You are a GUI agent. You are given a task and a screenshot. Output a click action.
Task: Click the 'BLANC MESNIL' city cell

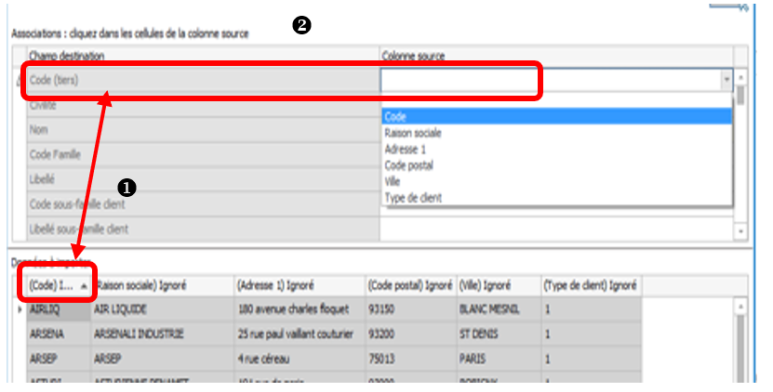pos(499,310)
